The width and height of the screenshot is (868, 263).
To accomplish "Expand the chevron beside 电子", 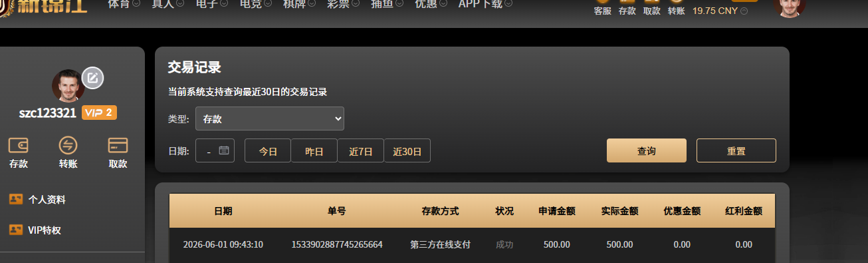I will (x=224, y=4).
